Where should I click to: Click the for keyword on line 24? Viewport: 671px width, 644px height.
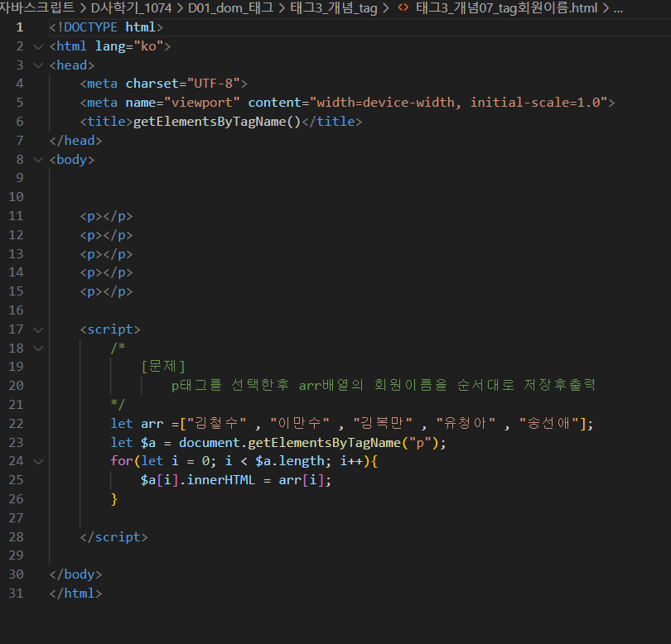(x=122, y=461)
